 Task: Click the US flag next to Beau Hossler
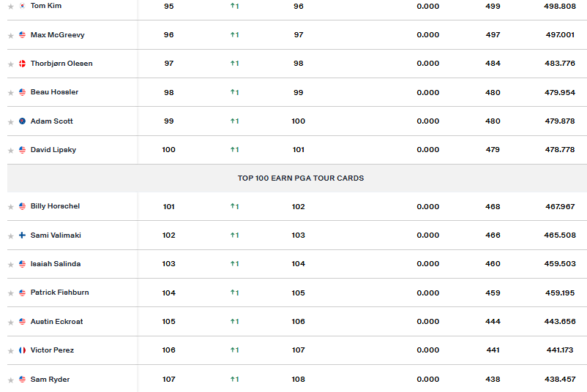[22, 92]
